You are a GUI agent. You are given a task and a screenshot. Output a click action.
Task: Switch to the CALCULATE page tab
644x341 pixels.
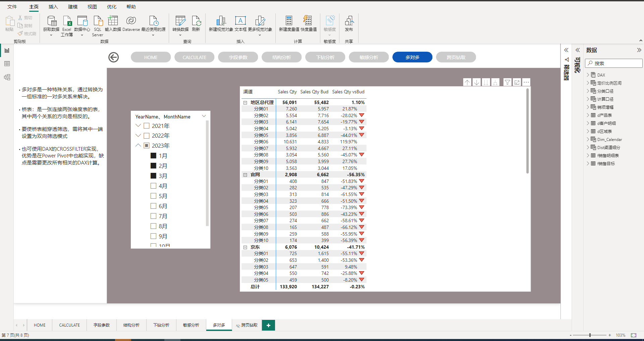click(x=69, y=325)
